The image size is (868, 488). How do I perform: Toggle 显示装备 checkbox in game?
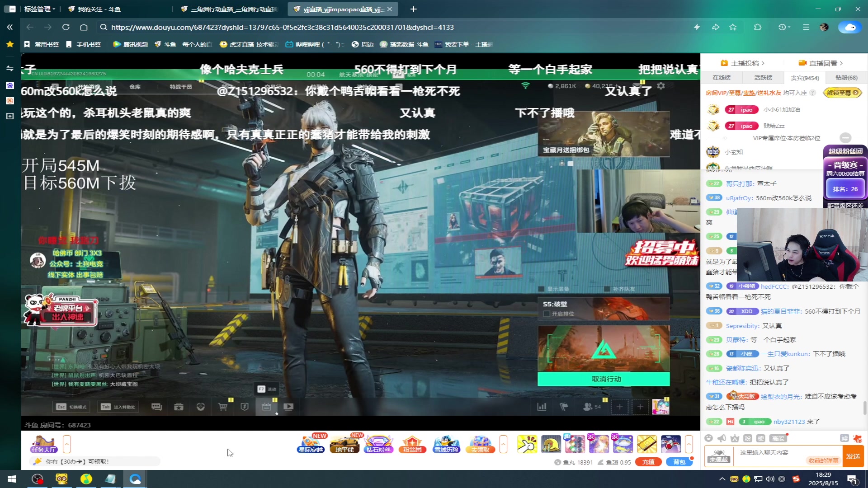[542, 289]
